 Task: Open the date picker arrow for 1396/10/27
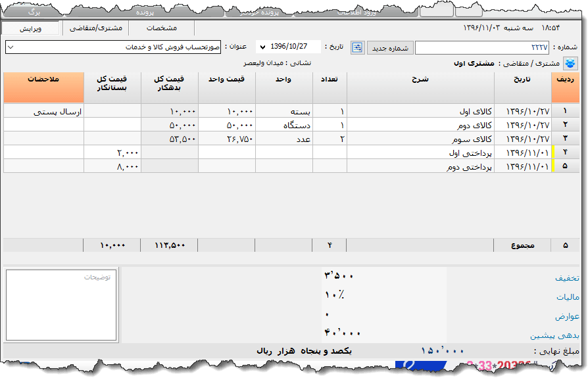pos(263,47)
